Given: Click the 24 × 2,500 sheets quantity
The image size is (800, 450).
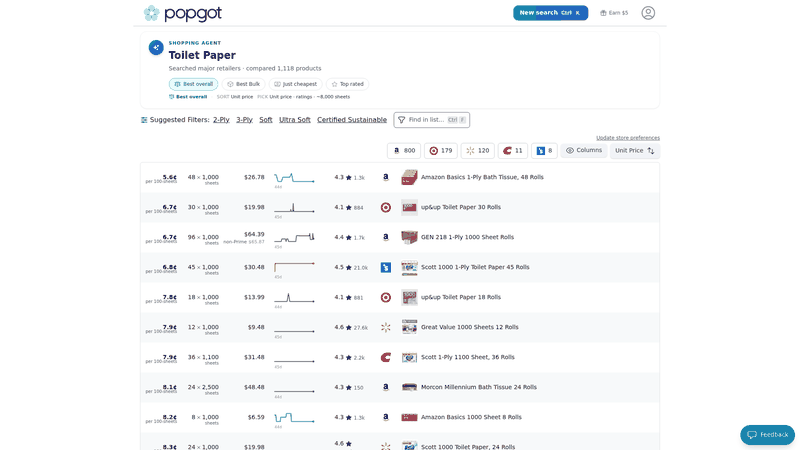Looking at the screenshot, I should coord(203,389).
